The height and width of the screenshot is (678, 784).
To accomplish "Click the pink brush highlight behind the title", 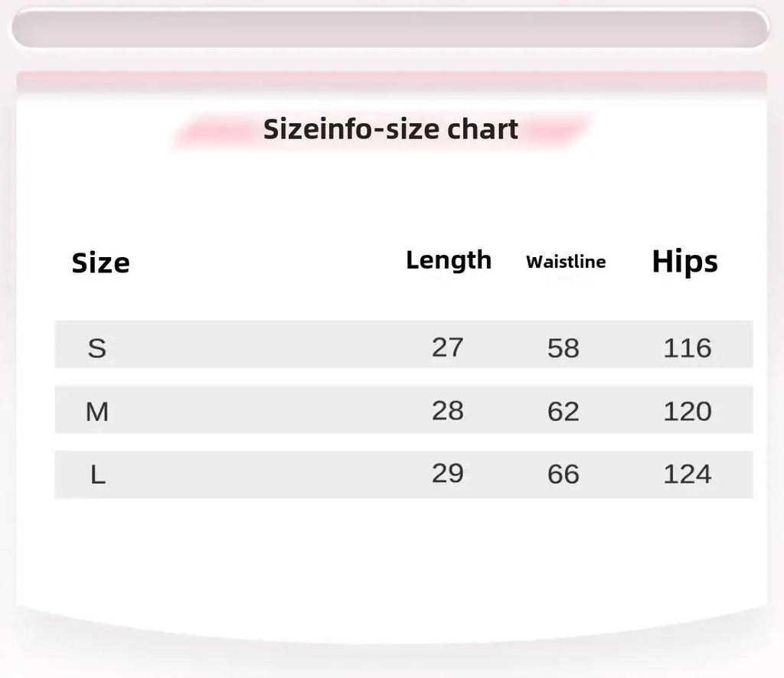I will [x=559, y=132].
